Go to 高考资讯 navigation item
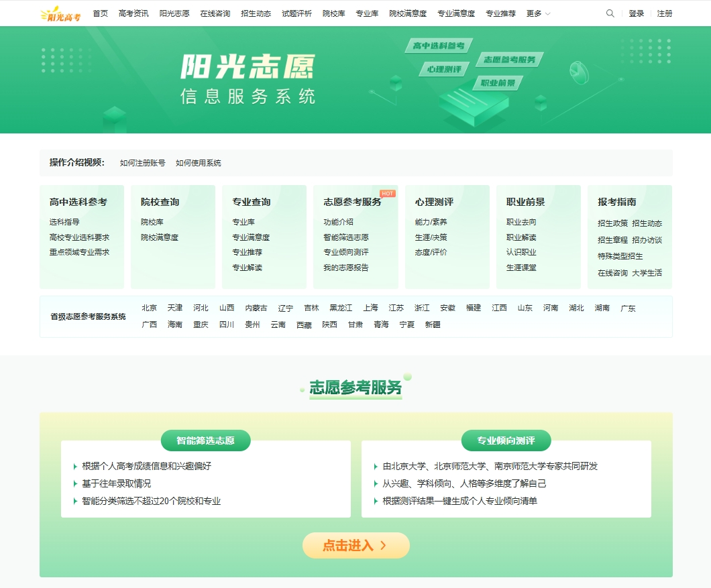711x588 pixels. click(x=133, y=13)
